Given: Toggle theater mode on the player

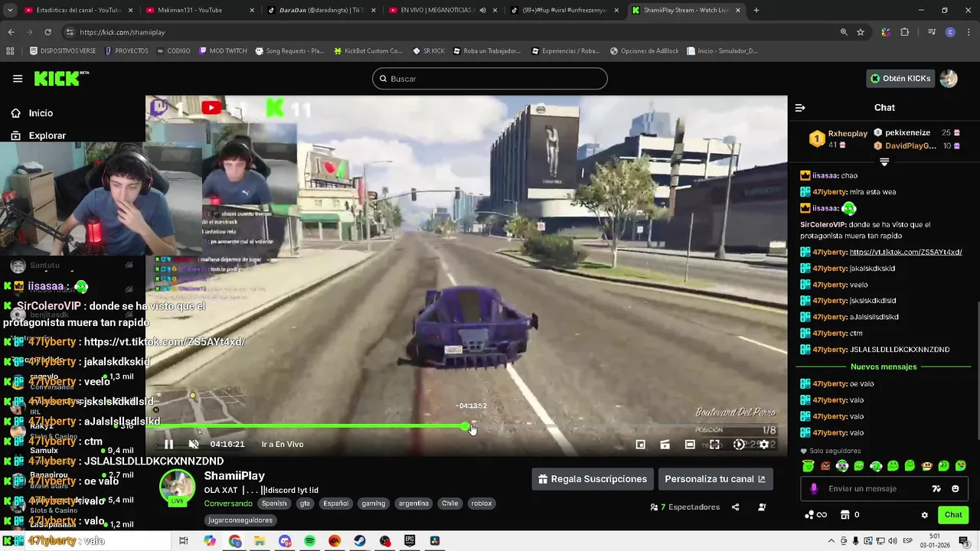Looking at the screenshot, I should (x=690, y=444).
